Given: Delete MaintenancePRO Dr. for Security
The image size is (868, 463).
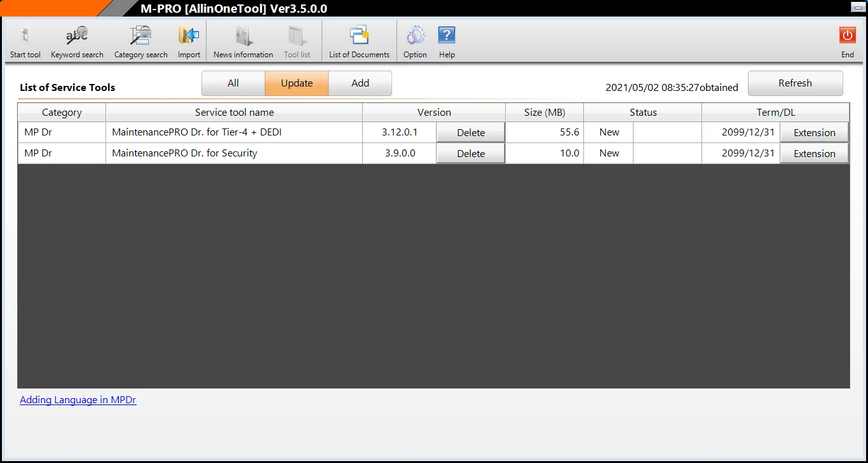Looking at the screenshot, I should pyautogui.click(x=471, y=153).
